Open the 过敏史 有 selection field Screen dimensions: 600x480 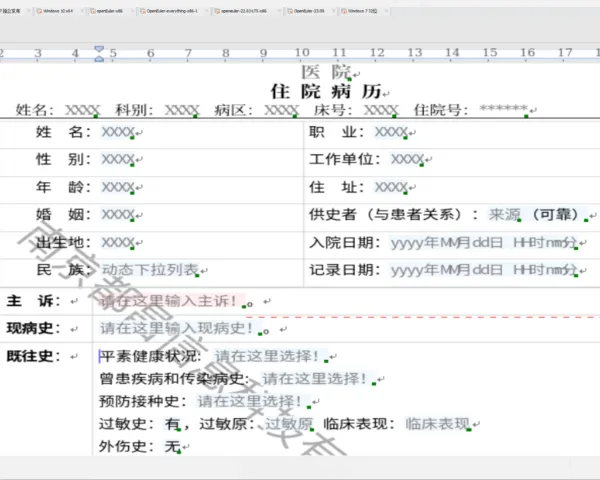(x=173, y=424)
